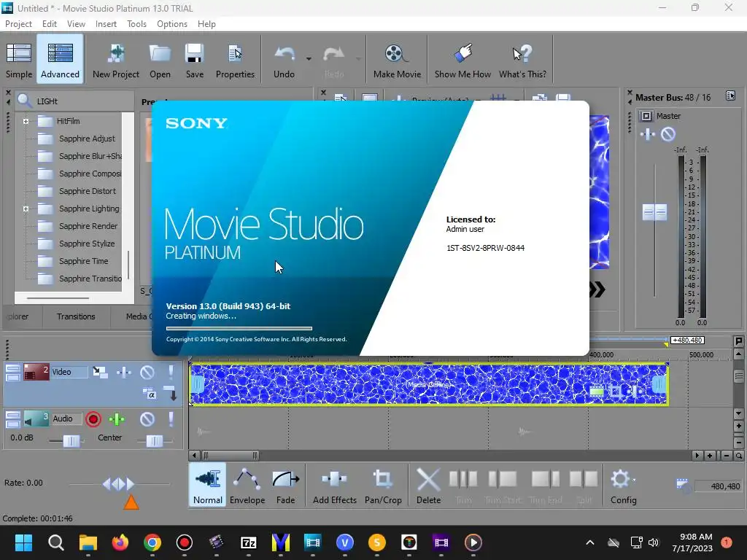
Task: Click the Video track name field
Action: pos(69,372)
